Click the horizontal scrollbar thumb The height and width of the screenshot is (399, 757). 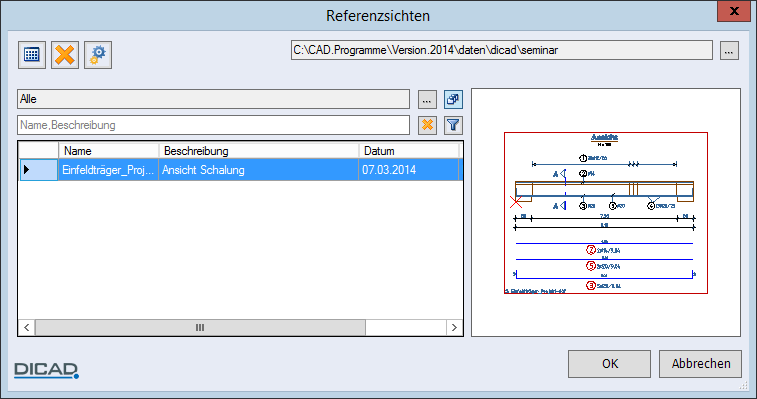[200, 328]
